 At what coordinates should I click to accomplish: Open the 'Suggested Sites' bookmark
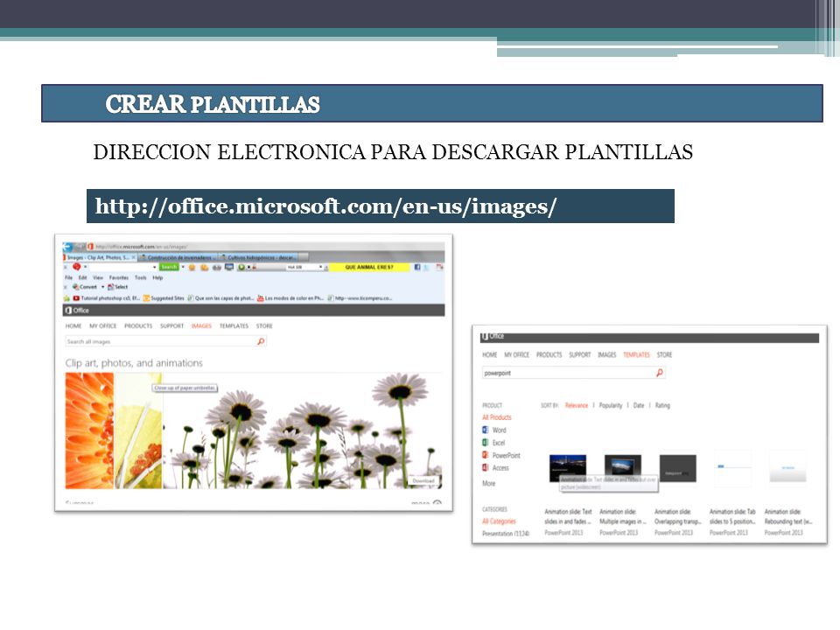[x=164, y=298]
